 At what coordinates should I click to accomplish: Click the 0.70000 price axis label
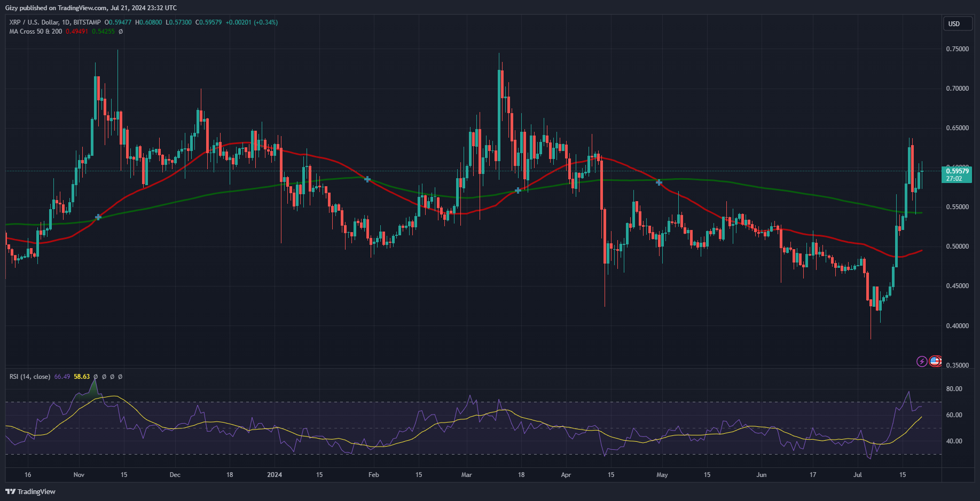point(958,89)
